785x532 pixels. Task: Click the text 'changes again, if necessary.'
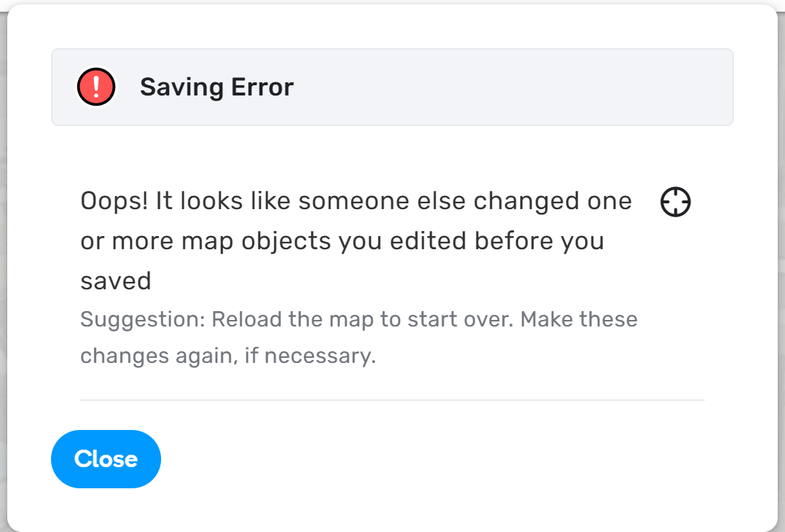click(228, 356)
